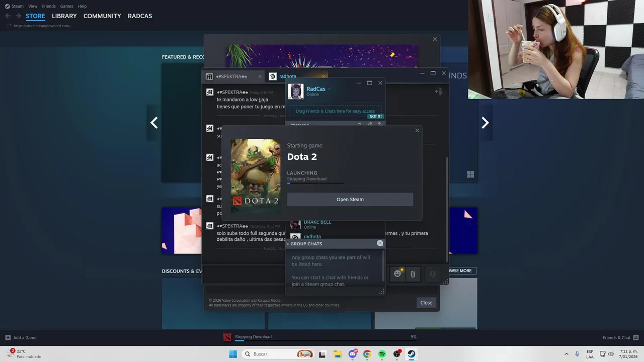
Task: Dismiss the tip with the GOT IT! button
Action: 375,116
